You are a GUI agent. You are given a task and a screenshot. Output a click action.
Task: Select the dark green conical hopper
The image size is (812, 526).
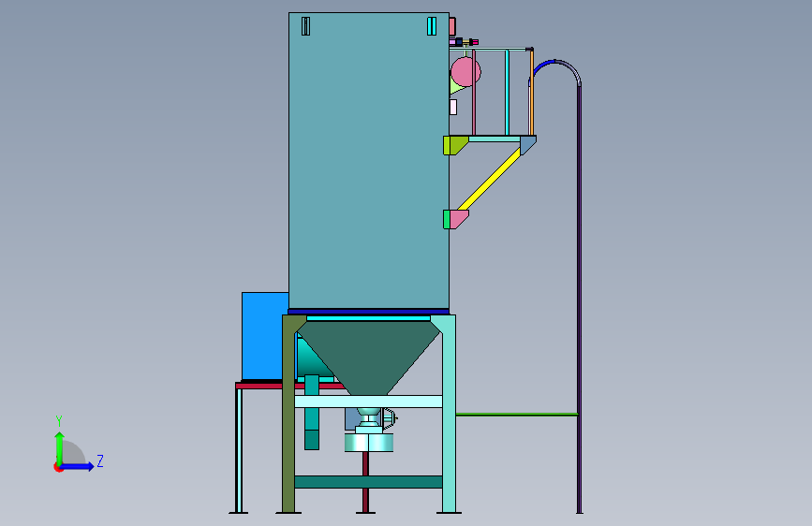[x=369, y=358]
